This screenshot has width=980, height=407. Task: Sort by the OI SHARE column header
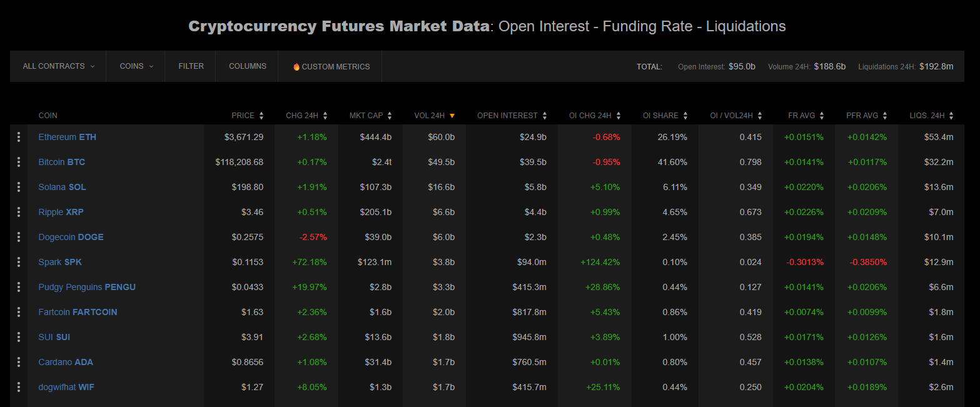tap(660, 116)
